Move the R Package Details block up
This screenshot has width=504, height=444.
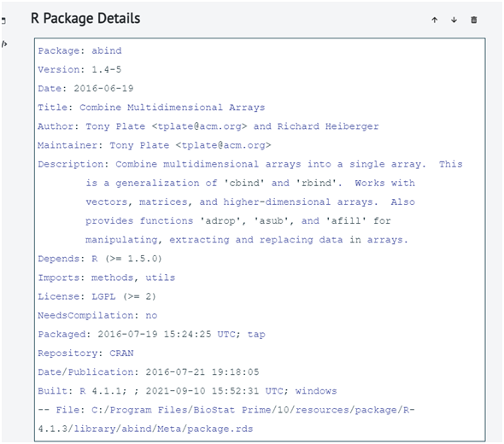(x=435, y=20)
